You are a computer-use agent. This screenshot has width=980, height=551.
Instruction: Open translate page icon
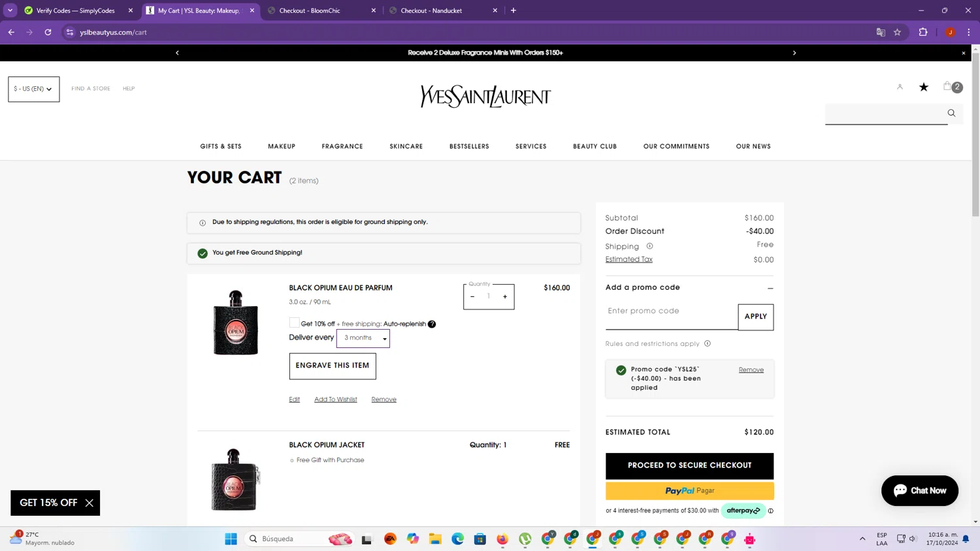point(881,32)
